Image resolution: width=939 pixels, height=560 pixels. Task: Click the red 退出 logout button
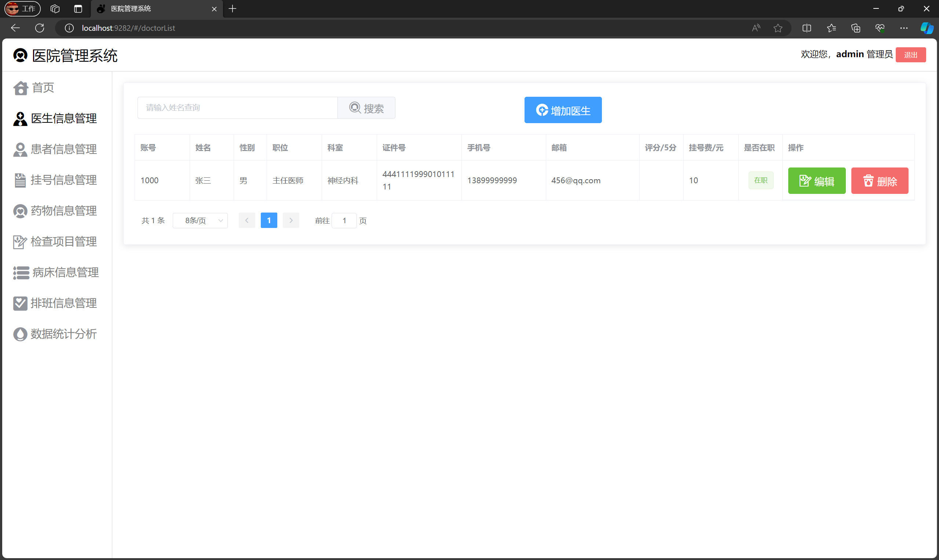coord(910,55)
